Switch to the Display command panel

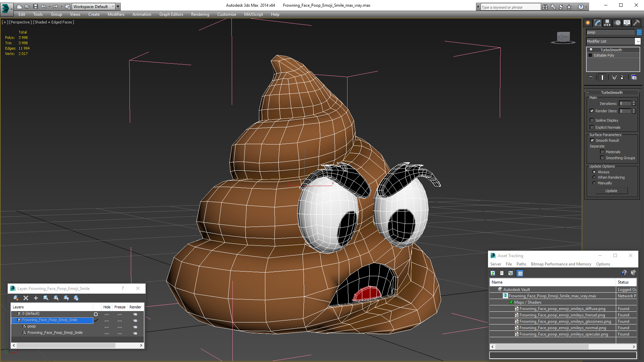coord(627,23)
